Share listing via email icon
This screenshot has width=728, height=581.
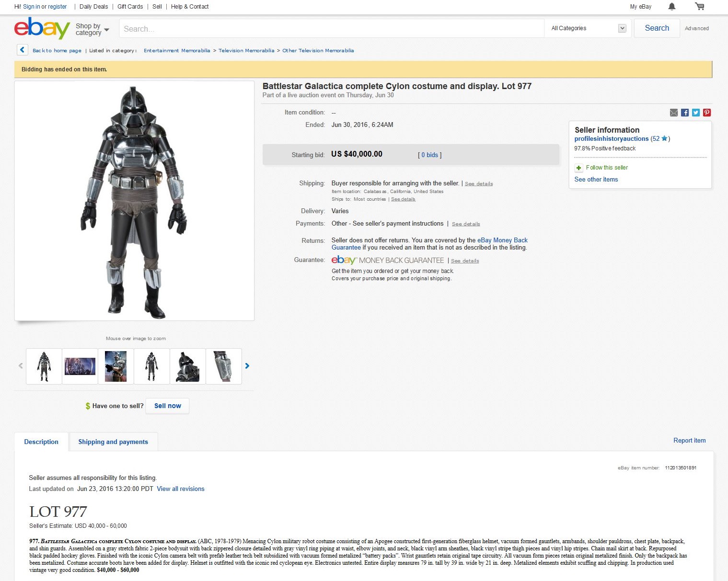click(674, 113)
